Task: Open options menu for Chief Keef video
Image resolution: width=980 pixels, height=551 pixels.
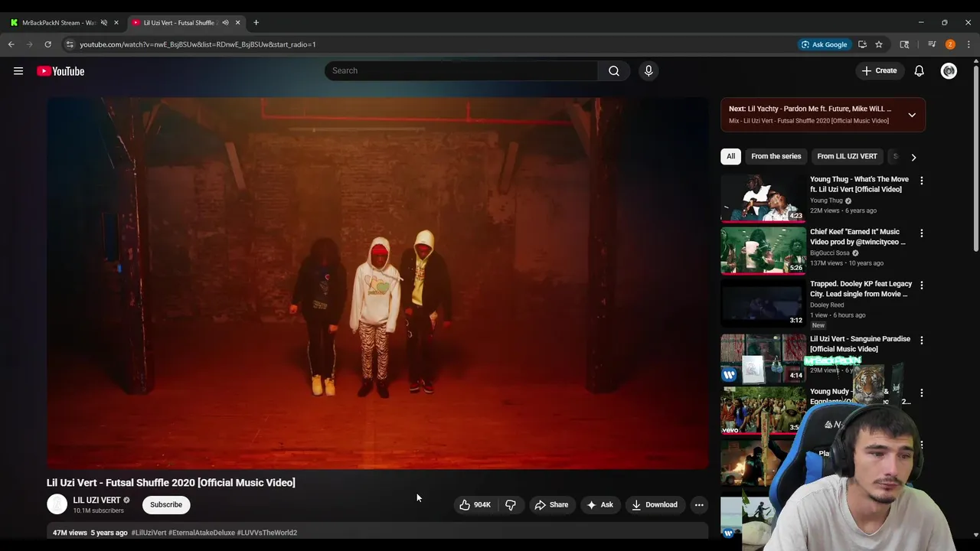Action: [x=922, y=233]
